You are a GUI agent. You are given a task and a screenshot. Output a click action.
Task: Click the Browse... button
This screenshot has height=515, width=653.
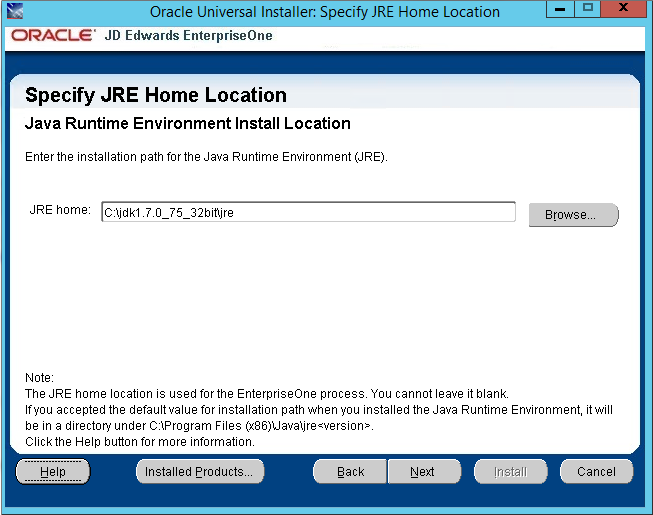573,215
